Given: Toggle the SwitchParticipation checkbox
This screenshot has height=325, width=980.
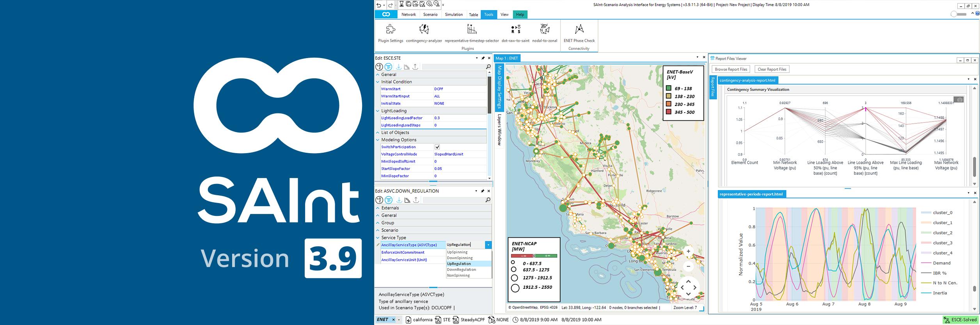Looking at the screenshot, I should (x=437, y=147).
